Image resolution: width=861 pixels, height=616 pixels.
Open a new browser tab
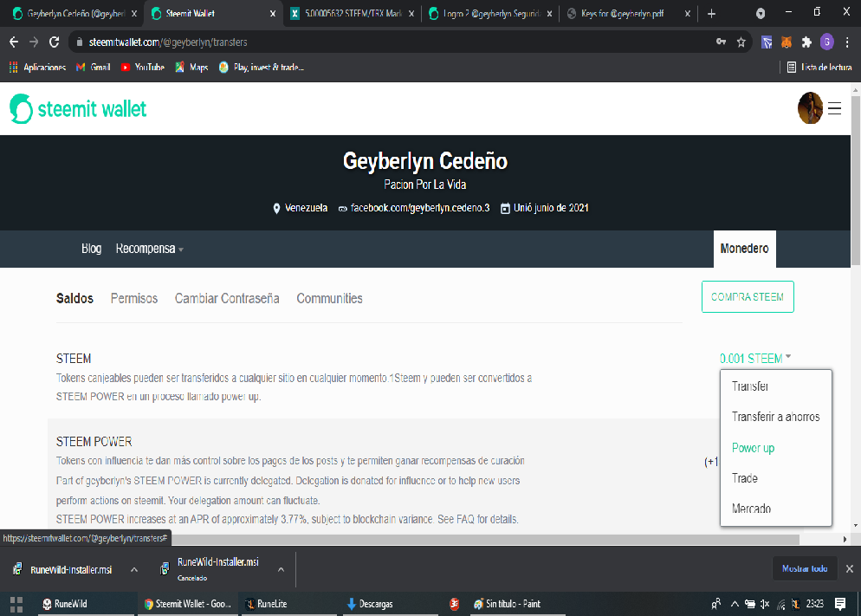pyautogui.click(x=711, y=14)
